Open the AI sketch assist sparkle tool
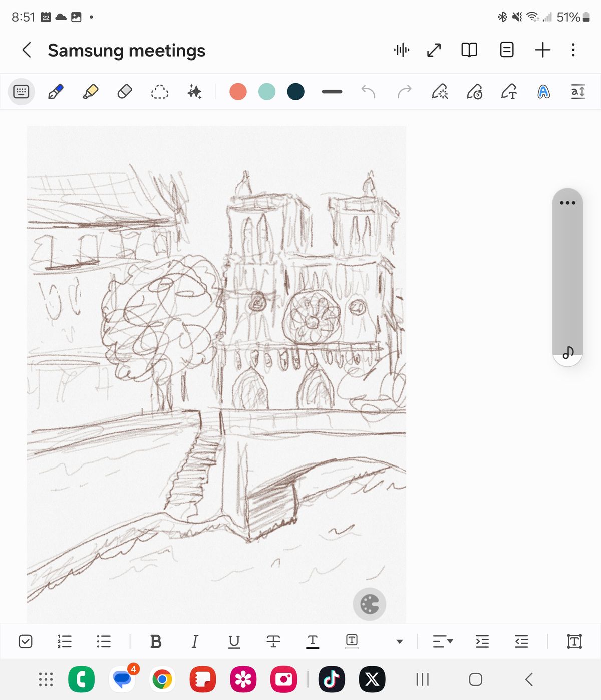This screenshot has height=700, width=601. (194, 92)
